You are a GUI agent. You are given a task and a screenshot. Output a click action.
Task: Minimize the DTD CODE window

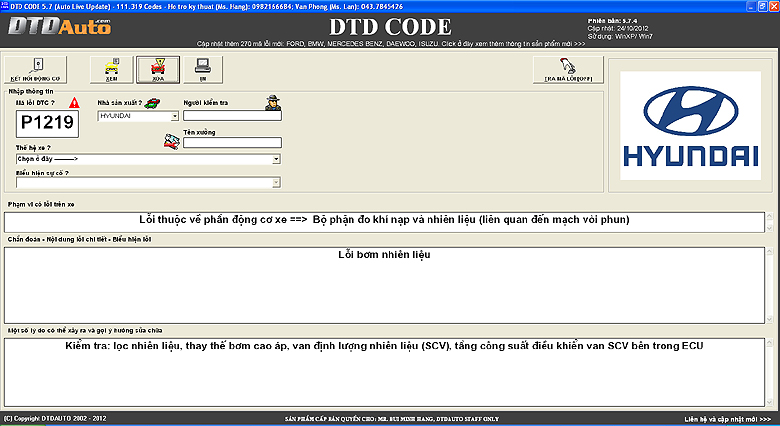click(752, 6)
